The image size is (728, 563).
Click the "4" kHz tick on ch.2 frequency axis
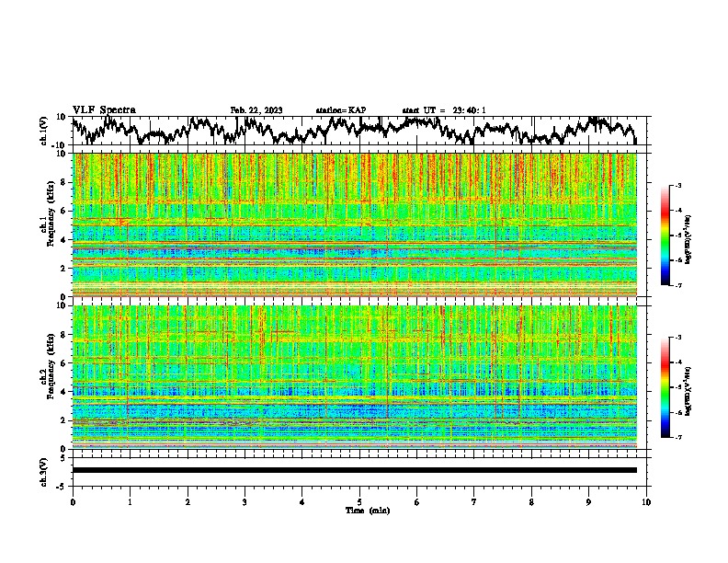click(64, 392)
